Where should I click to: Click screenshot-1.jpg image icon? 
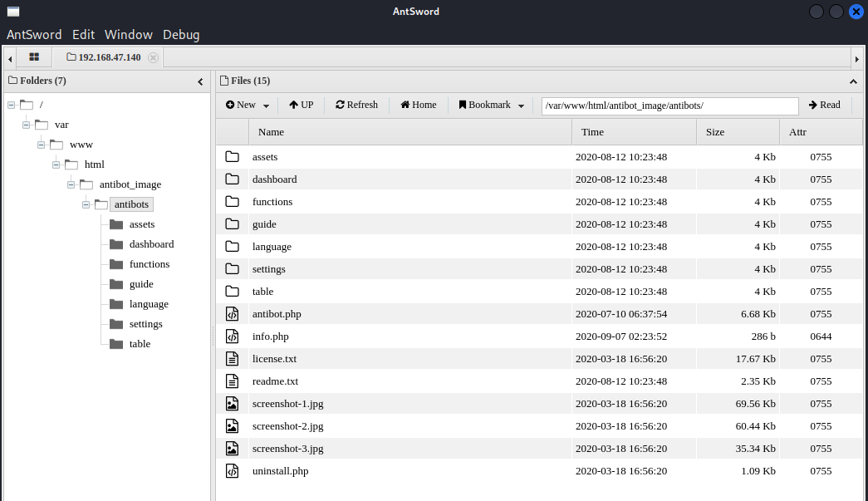232,404
